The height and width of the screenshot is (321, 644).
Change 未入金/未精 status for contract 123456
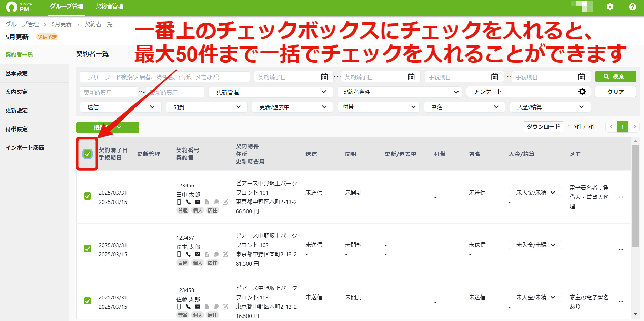coord(535,193)
